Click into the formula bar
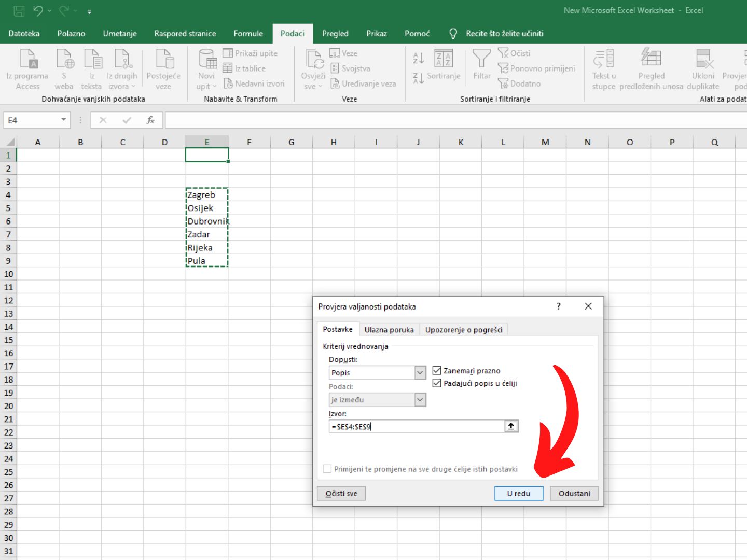The width and height of the screenshot is (747, 560). 455,120
